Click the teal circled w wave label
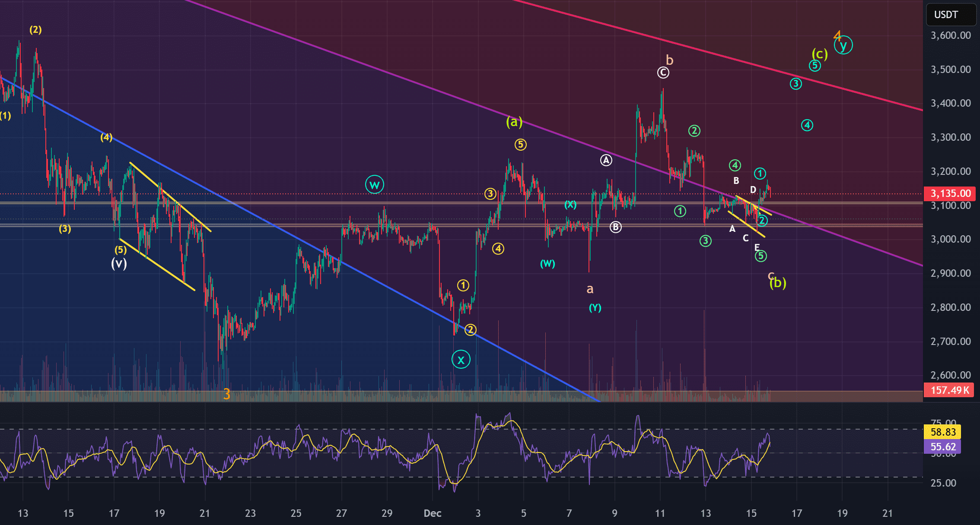This screenshot has height=525, width=980. coord(374,185)
